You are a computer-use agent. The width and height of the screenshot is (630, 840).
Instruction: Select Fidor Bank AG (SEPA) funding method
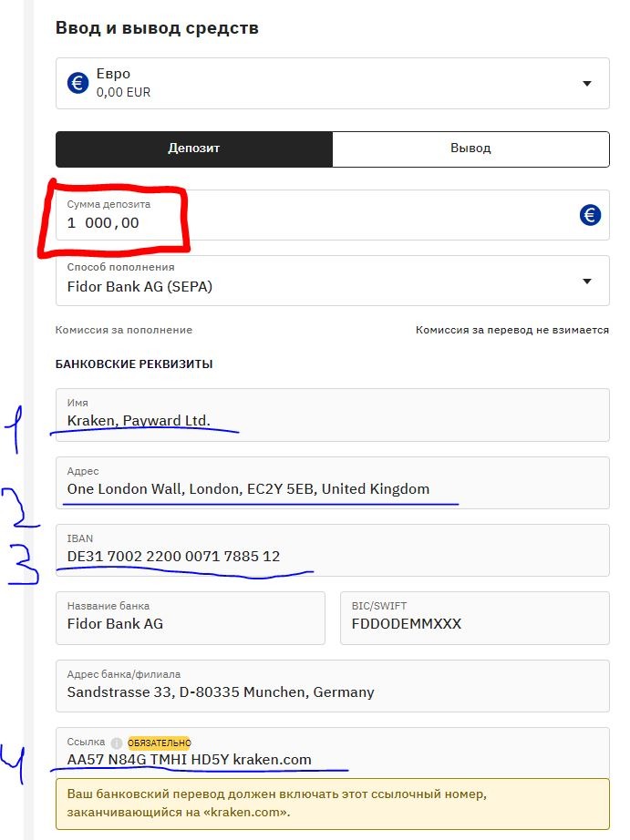[333, 281]
